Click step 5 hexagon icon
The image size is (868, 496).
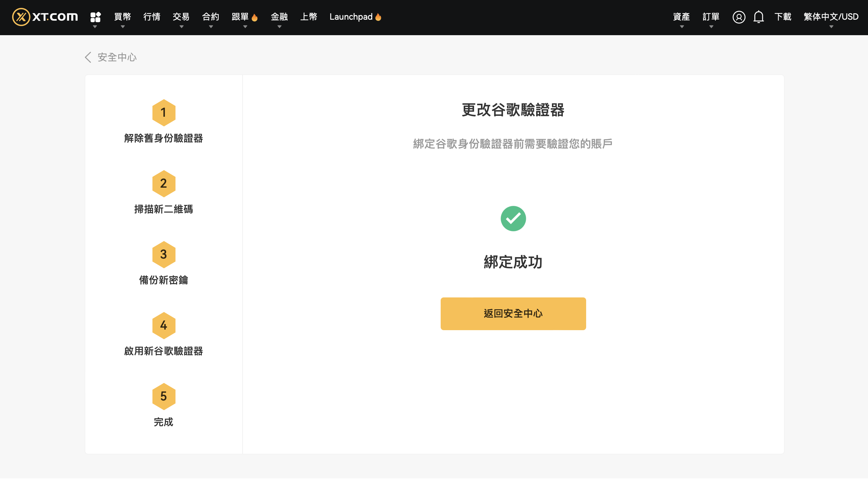point(164,396)
